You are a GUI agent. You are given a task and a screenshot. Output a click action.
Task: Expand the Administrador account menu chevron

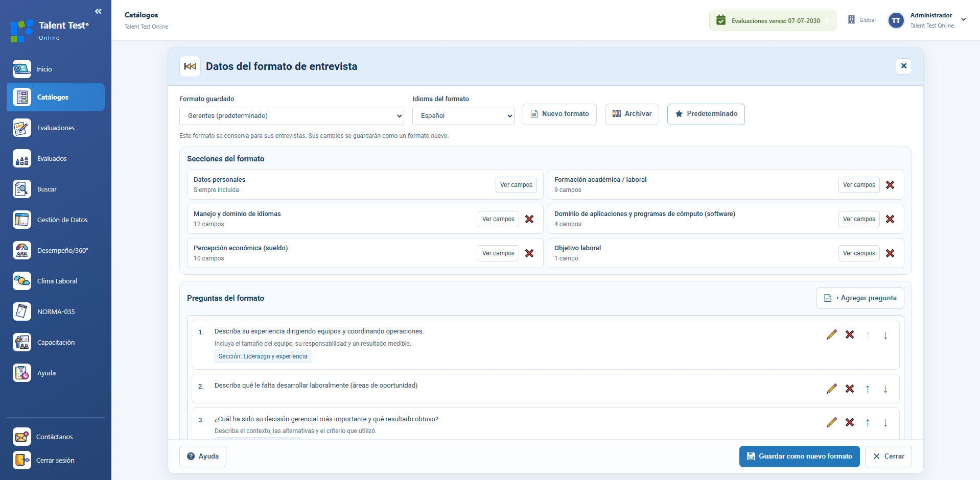click(x=964, y=20)
